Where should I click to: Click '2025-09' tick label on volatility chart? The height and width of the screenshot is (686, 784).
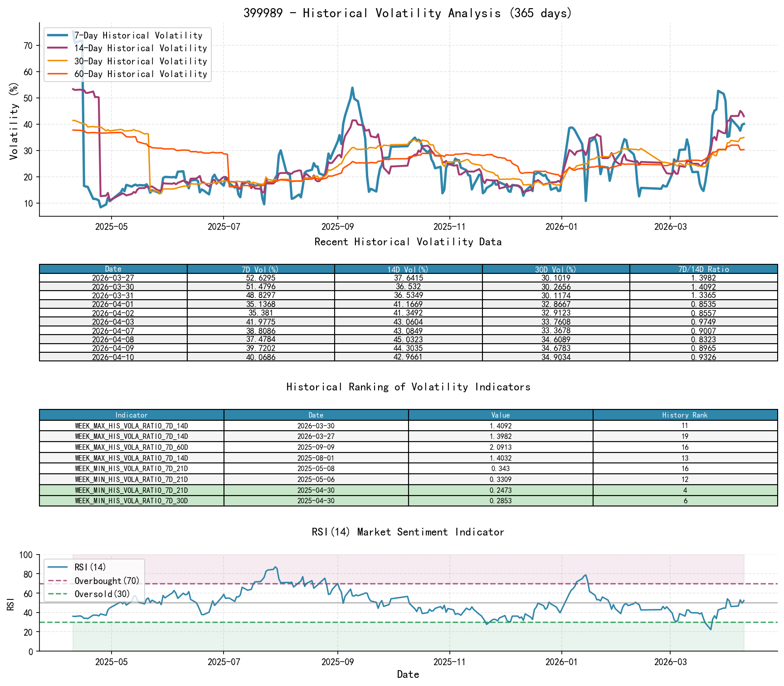tap(337, 227)
